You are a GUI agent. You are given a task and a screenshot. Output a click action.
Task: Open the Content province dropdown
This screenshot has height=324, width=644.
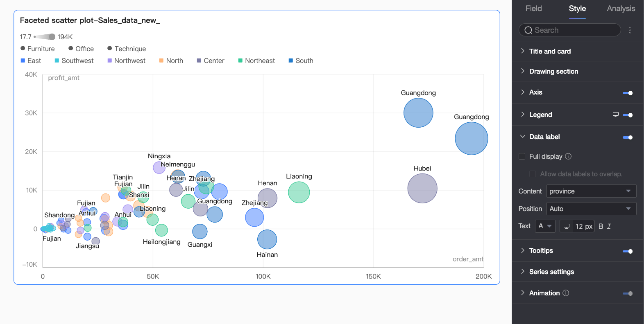(x=591, y=191)
